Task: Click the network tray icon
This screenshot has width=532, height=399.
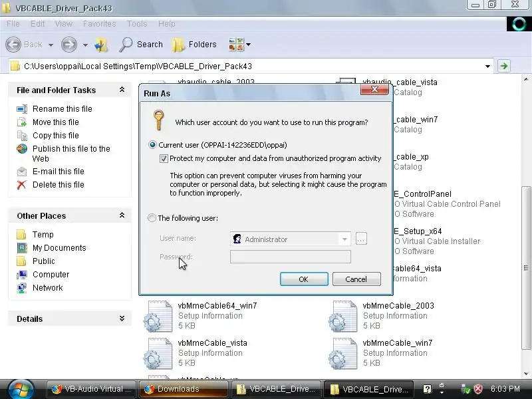Action: tap(465, 389)
